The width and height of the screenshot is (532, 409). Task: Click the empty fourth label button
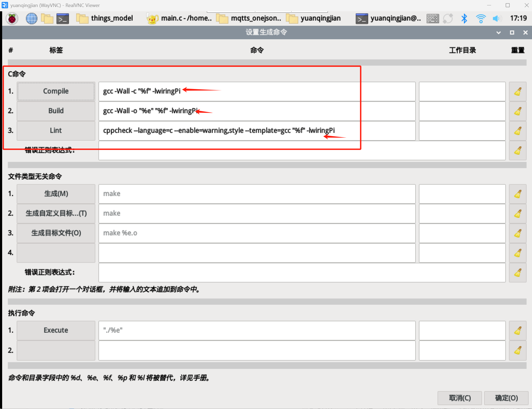coord(56,253)
